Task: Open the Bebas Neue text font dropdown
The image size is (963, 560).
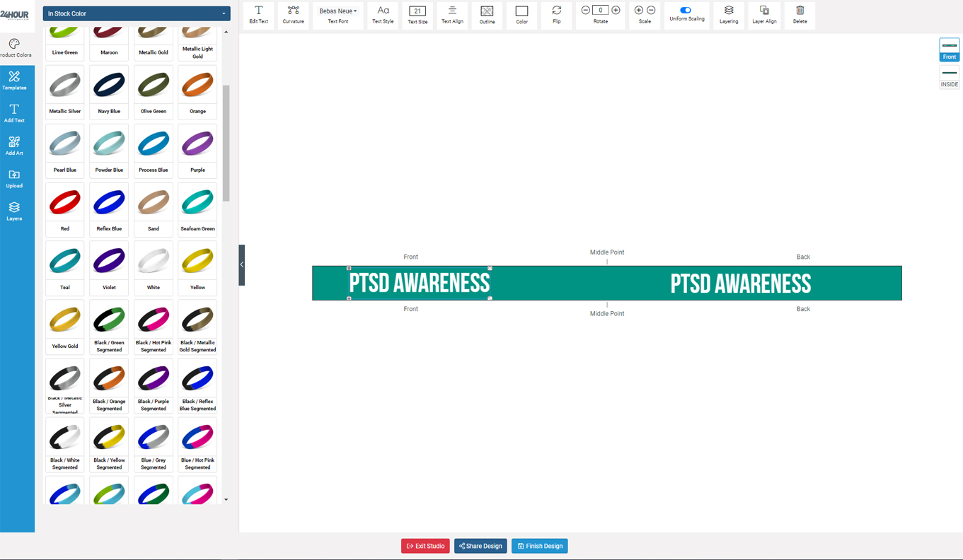Action: pyautogui.click(x=338, y=11)
